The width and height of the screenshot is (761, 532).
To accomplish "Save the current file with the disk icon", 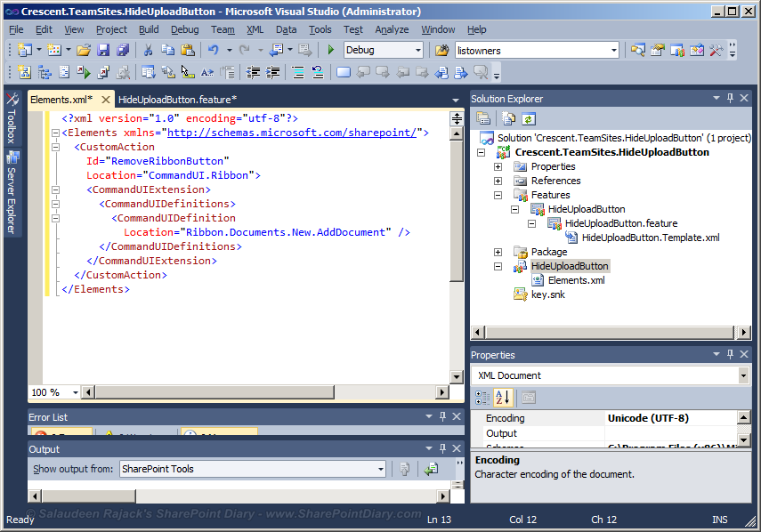I will [x=103, y=50].
